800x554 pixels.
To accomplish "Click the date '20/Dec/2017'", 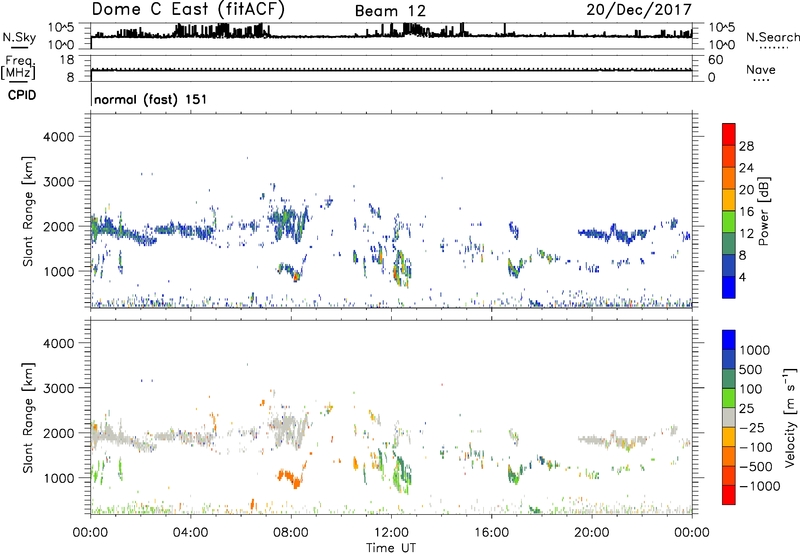I will click(x=639, y=9).
